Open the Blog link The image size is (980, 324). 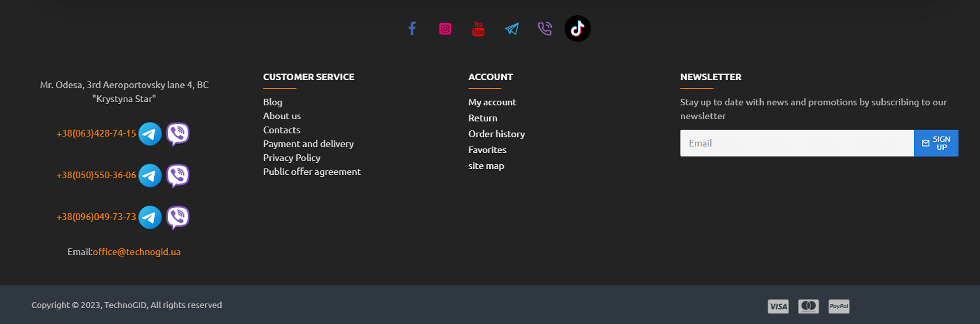(273, 102)
